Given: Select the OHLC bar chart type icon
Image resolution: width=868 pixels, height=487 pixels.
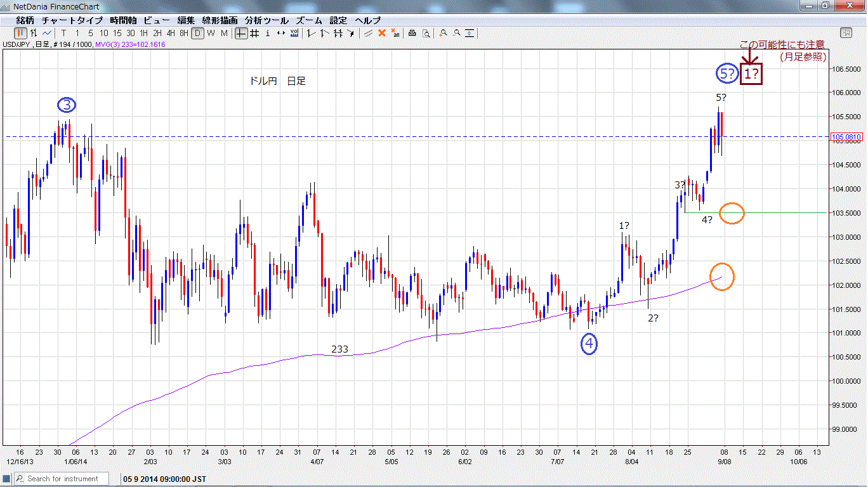Looking at the screenshot, I should (x=34, y=33).
